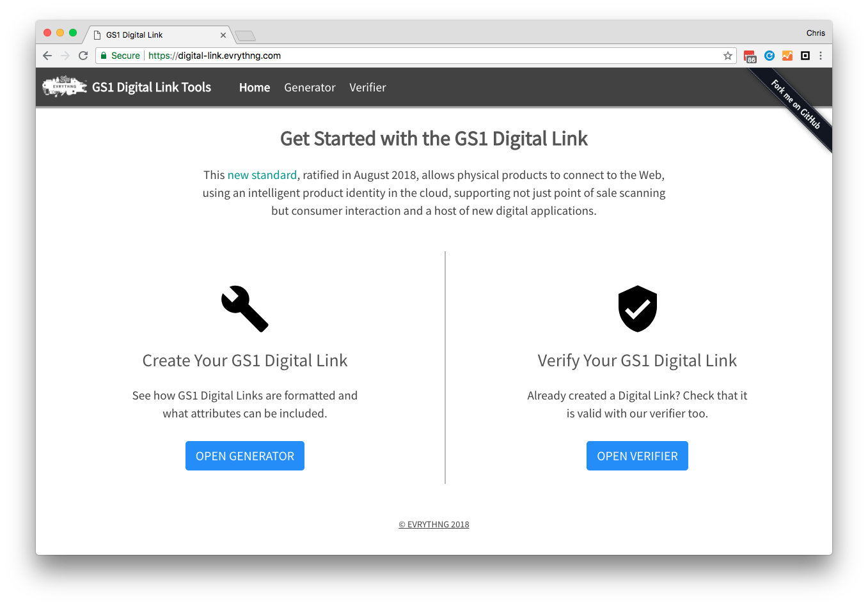
Task: Click the orange chart extension icon
Action: 787,56
